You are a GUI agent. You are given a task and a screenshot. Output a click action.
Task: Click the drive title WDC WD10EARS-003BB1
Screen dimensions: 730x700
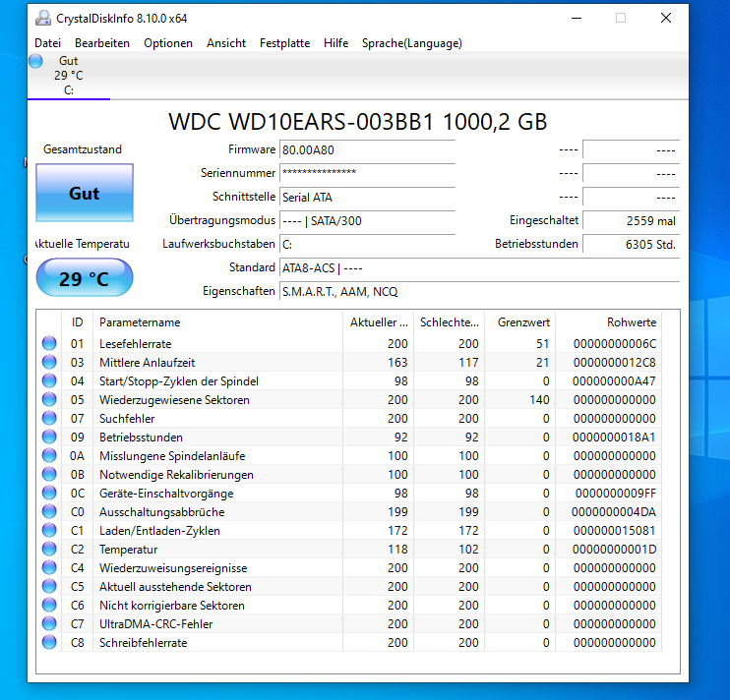pos(301,122)
